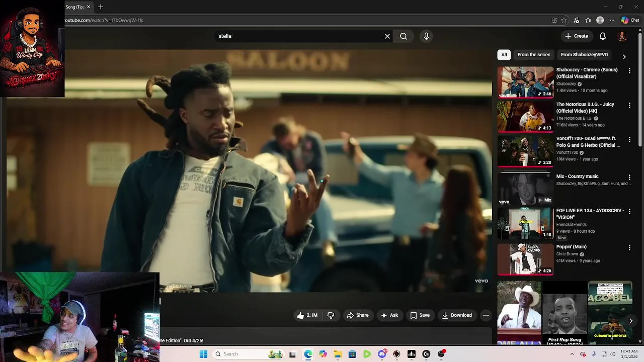Open options for Notorious B.I.G. Juicy video
The image size is (644, 362).
pos(629,105)
